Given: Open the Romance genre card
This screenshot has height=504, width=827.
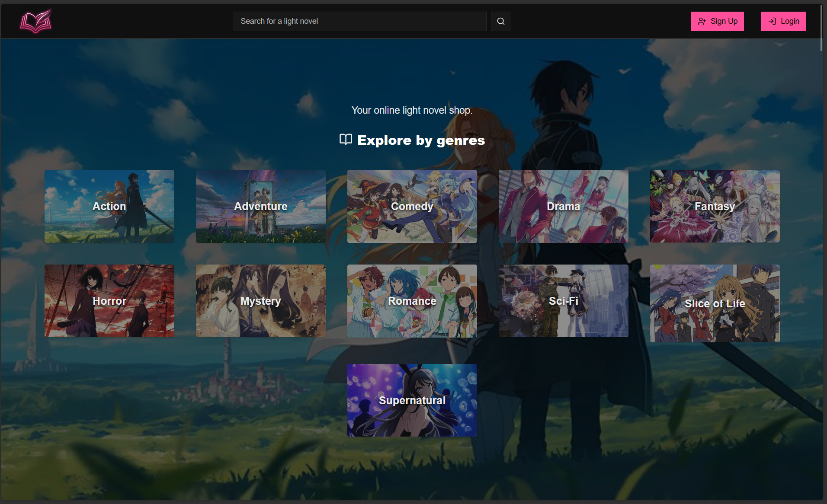Looking at the screenshot, I should [412, 301].
